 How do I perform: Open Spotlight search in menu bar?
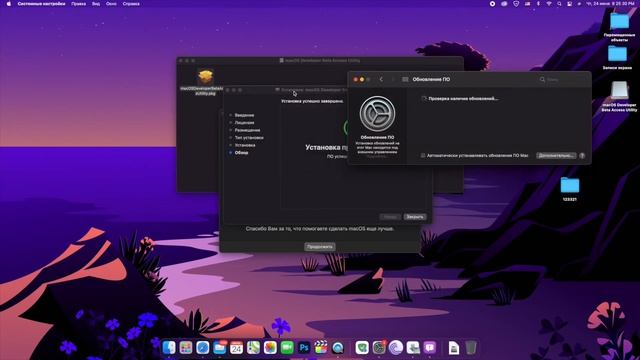point(559,4)
